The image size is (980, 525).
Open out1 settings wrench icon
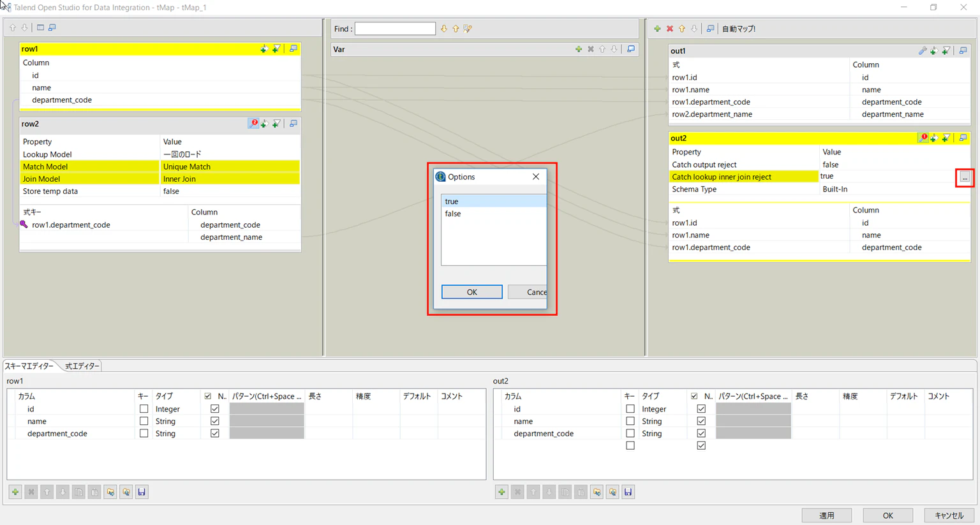(x=923, y=50)
